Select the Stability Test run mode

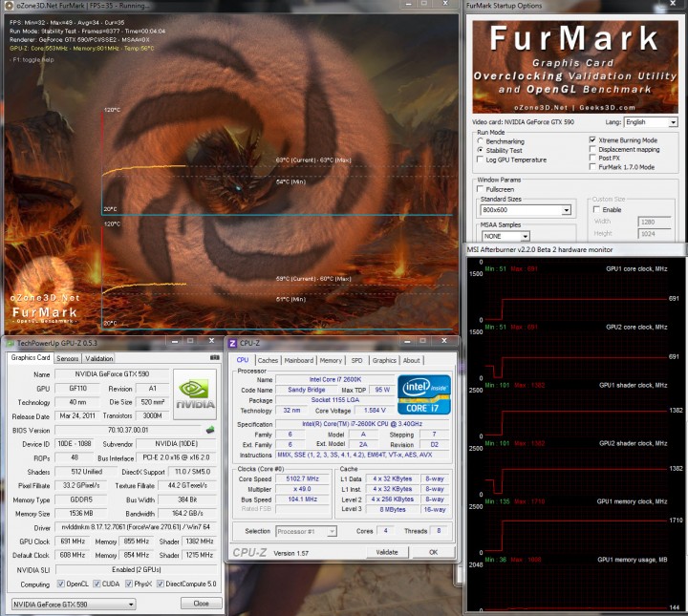(x=481, y=150)
